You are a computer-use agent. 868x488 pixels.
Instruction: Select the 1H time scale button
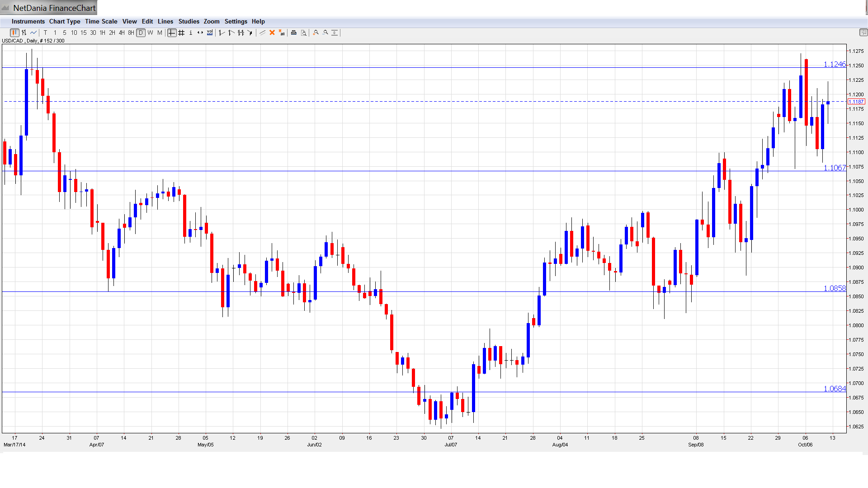(103, 33)
